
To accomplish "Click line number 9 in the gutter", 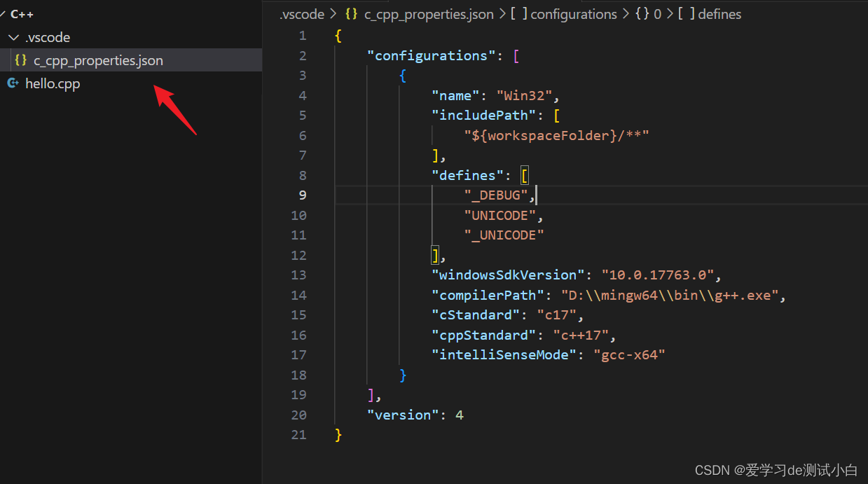I will click(302, 195).
